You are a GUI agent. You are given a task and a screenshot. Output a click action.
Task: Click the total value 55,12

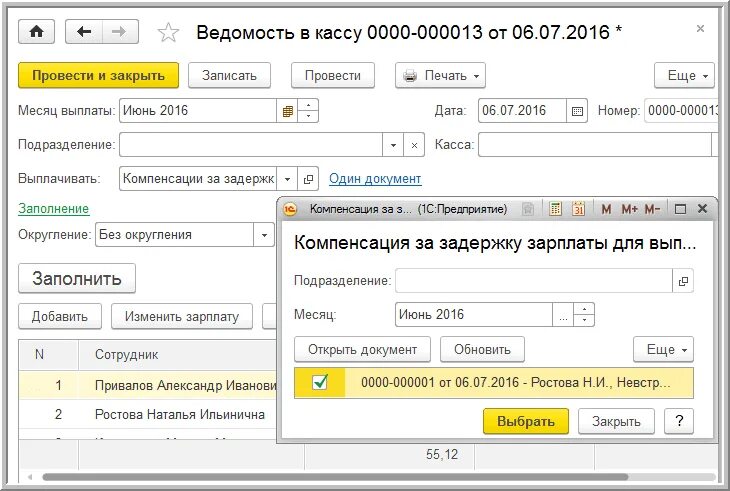click(442, 455)
